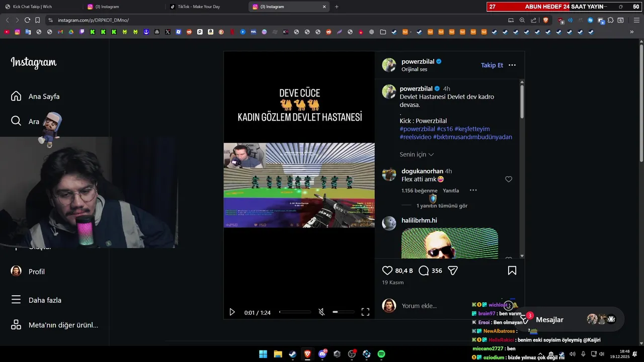Open OBS Studio from taskbar
The image size is (644, 362).
[x=352, y=354]
